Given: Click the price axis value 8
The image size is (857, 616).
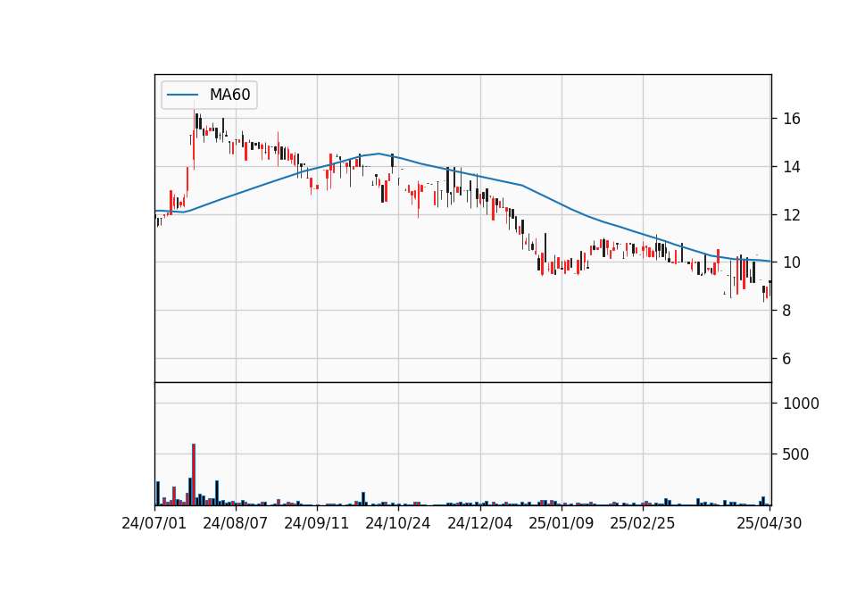Looking at the screenshot, I should (787, 311).
